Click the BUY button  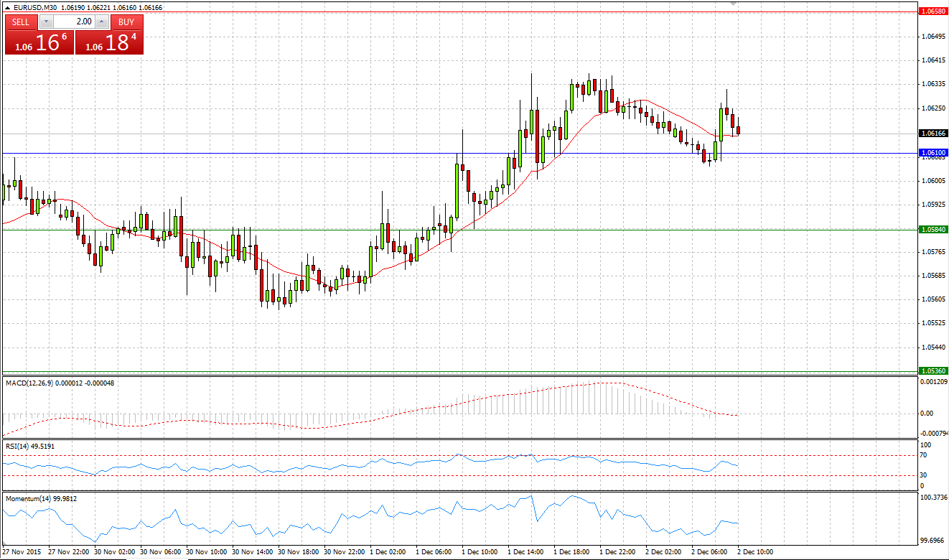pyautogui.click(x=126, y=22)
